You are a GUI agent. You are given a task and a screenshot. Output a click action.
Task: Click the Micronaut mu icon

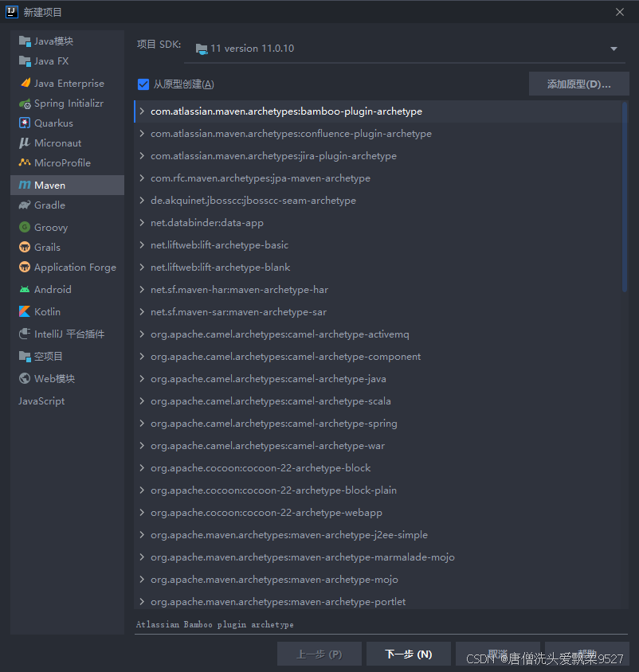[25, 143]
